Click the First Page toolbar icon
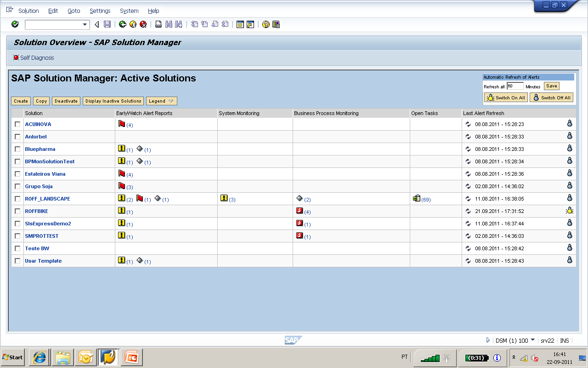The height and width of the screenshot is (368, 588). click(194, 24)
